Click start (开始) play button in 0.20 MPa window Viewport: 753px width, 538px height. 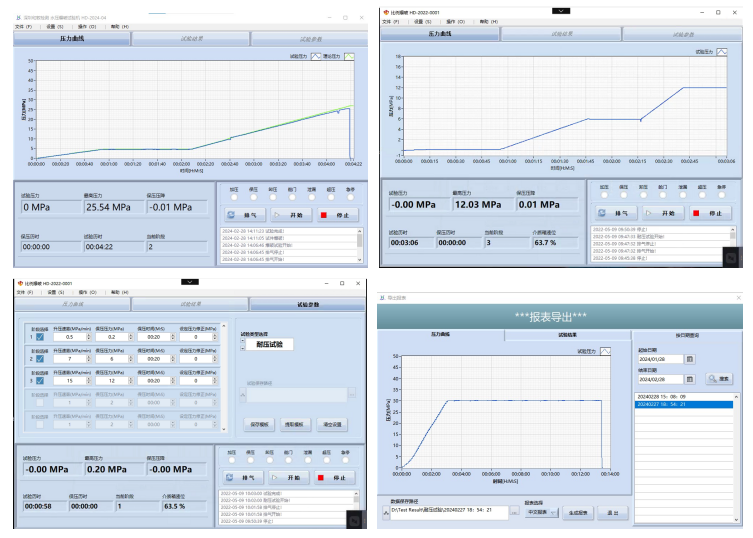pos(289,477)
